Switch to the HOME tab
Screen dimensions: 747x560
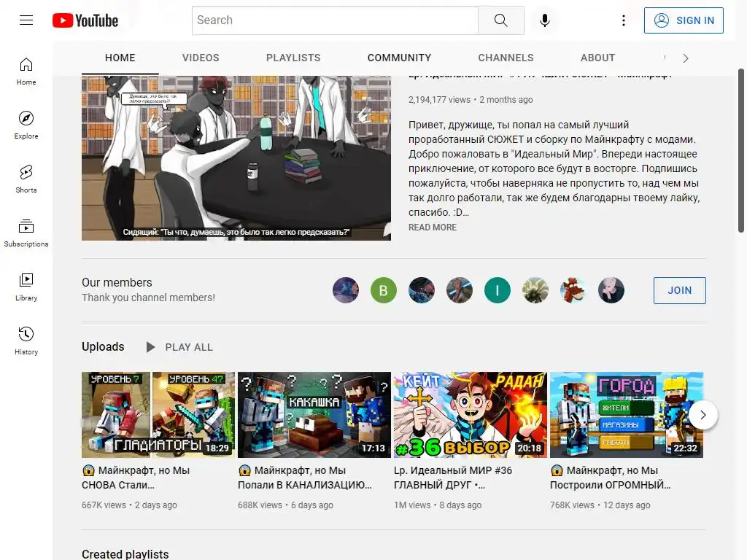120,58
